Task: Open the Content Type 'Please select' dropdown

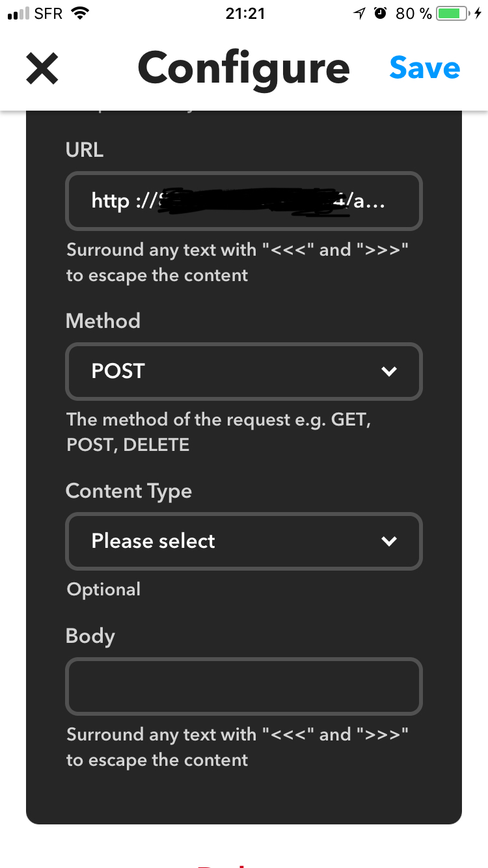Action: click(244, 541)
